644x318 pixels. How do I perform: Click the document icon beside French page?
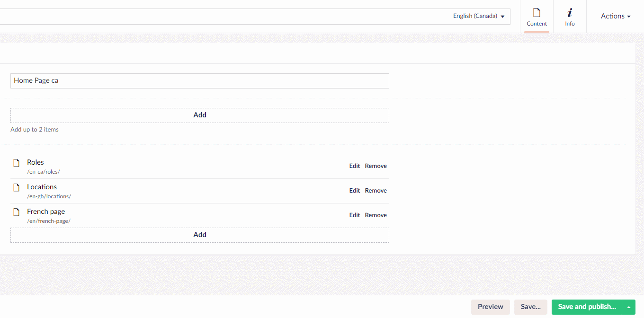[x=17, y=212]
